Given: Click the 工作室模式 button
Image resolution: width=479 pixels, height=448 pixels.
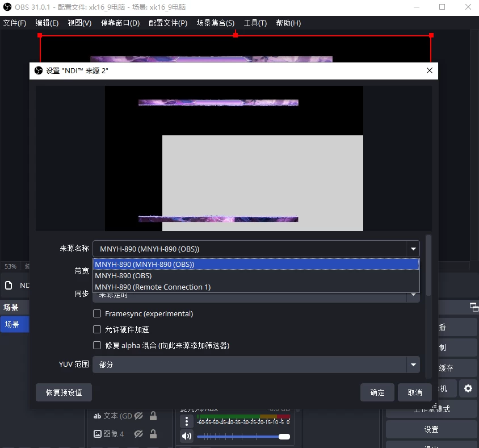Looking at the screenshot, I should point(431,409).
